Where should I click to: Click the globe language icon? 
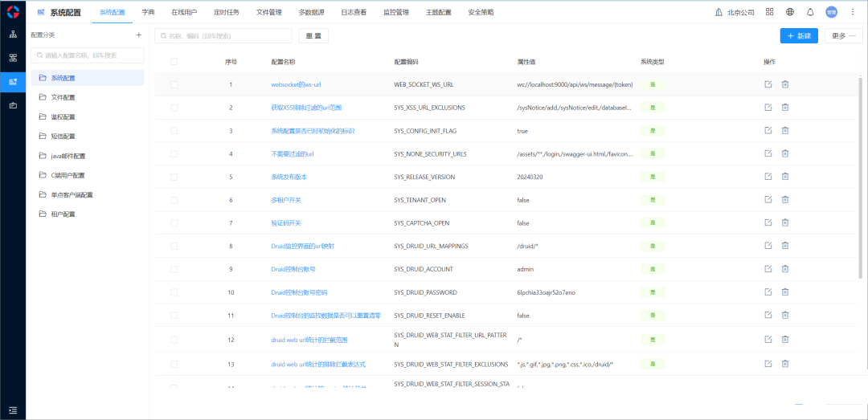(x=790, y=12)
